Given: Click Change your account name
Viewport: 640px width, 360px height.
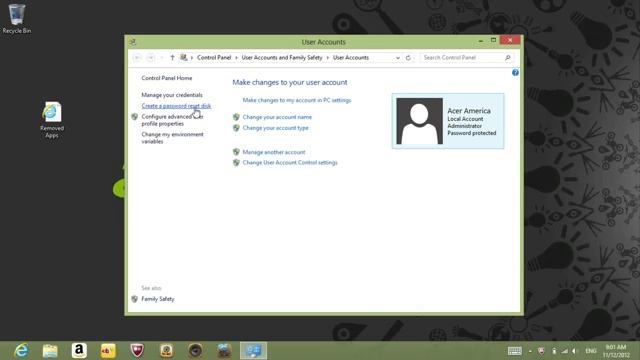Looking at the screenshot, I should 277,117.
